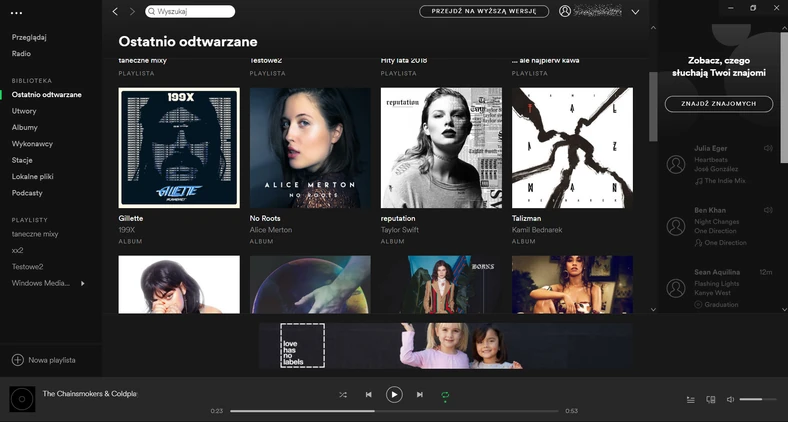Add new playlist with plus icon
This screenshot has height=422, width=788.
click(x=18, y=360)
